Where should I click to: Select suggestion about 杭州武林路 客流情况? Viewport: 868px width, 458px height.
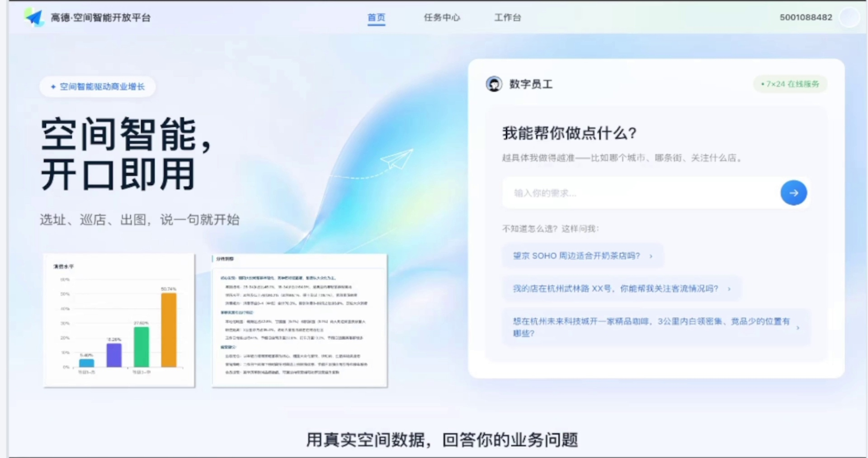tap(622, 288)
